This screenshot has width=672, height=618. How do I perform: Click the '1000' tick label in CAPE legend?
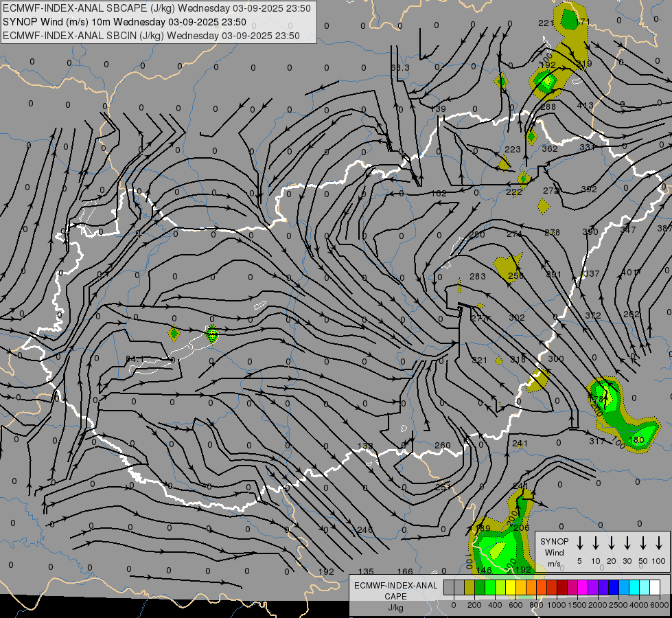557,605
